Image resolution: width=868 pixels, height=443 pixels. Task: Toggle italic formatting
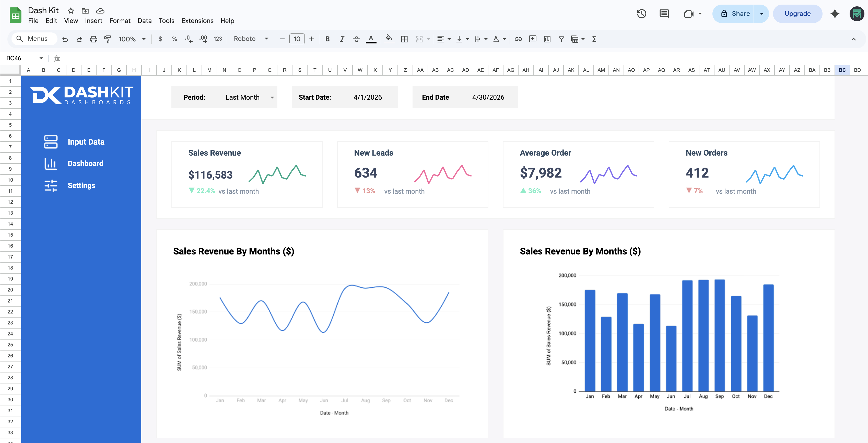pos(342,39)
